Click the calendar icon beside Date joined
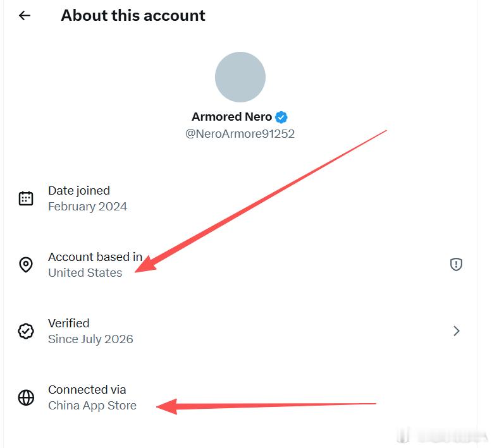The width and height of the screenshot is (492, 448). tap(26, 198)
